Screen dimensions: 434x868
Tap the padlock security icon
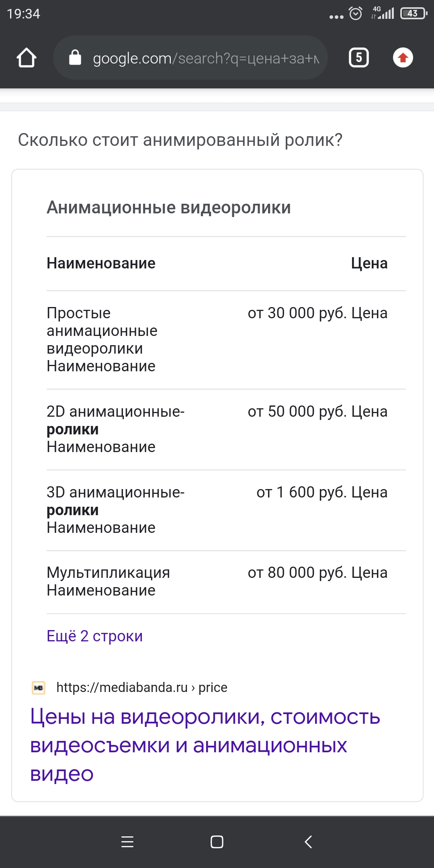[75, 58]
